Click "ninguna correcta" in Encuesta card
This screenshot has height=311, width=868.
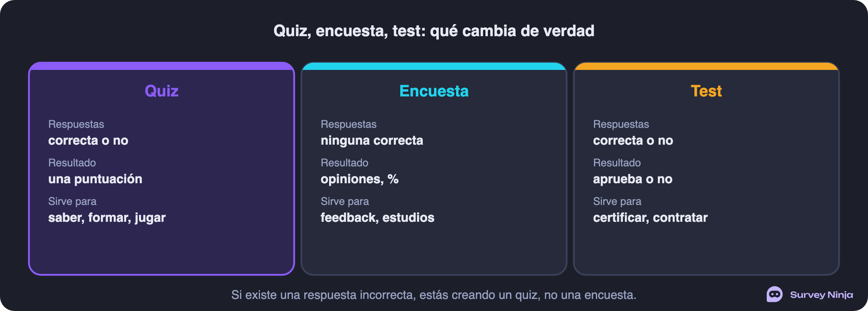pyautogui.click(x=372, y=140)
